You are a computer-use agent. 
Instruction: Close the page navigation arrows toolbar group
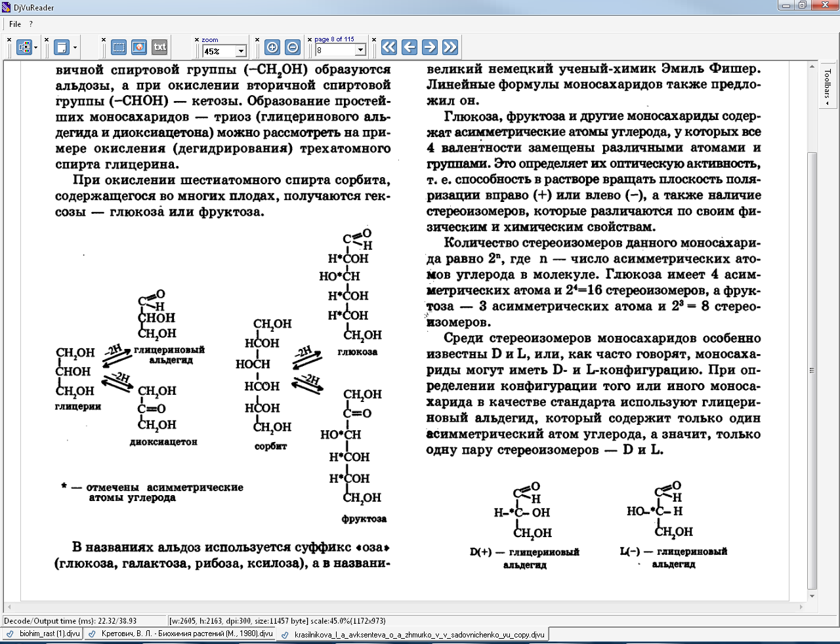pyautogui.click(x=374, y=39)
